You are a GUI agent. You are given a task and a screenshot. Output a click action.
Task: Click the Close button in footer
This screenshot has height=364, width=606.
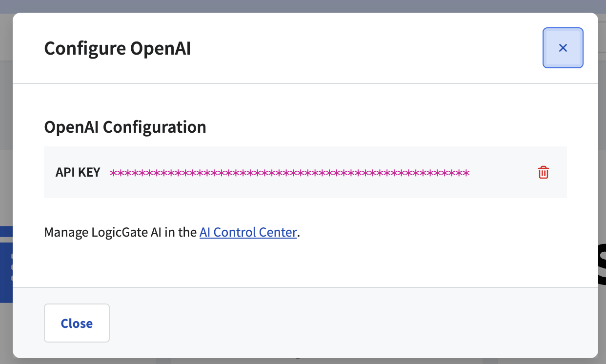point(77,323)
